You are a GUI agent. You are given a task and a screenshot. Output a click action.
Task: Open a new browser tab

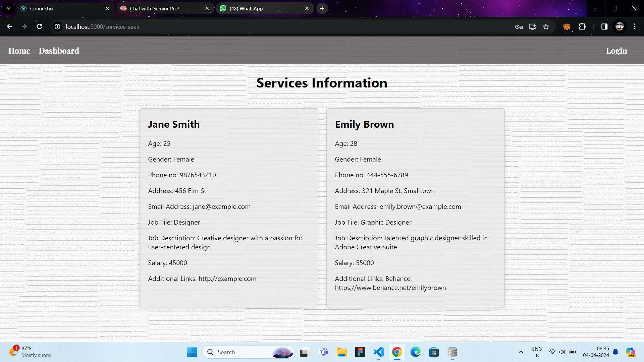pyautogui.click(x=322, y=8)
